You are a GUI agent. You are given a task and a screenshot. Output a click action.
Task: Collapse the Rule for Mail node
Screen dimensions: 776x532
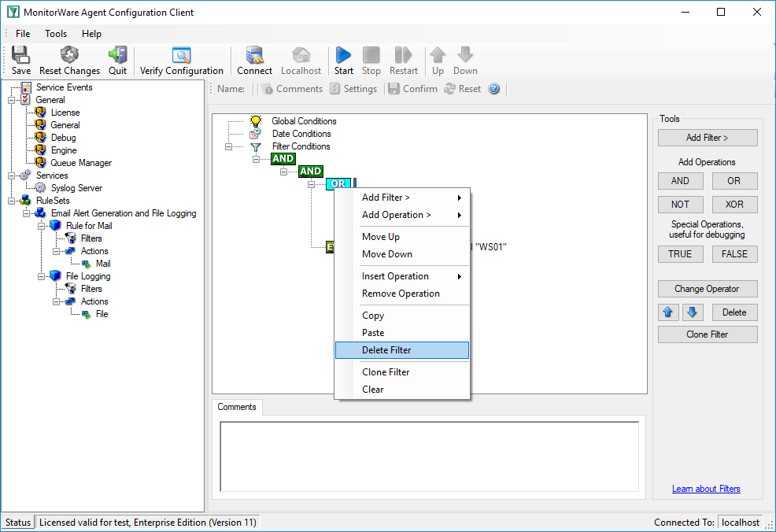click(41, 226)
